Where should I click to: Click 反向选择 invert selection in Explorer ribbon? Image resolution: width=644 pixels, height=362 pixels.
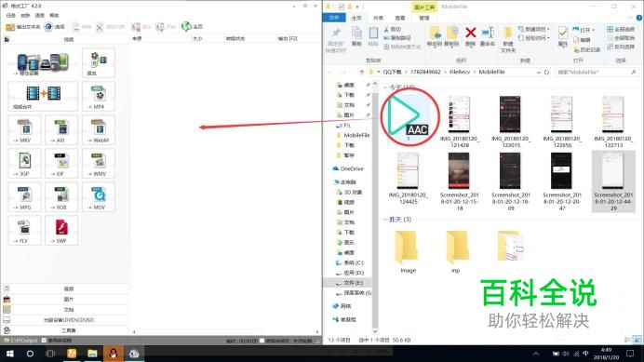(620, 47)
